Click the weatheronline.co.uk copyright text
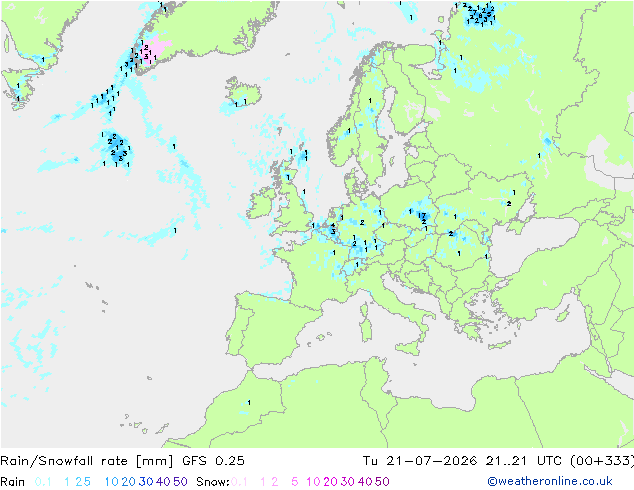634x490 pixels. pos(550,481)
